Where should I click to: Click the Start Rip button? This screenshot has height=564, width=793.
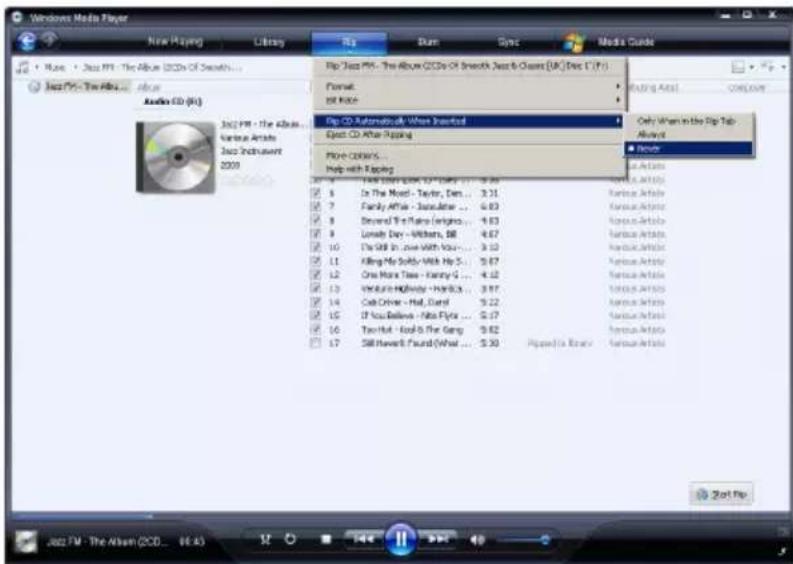pyautogui.click(x=721, y=494)
